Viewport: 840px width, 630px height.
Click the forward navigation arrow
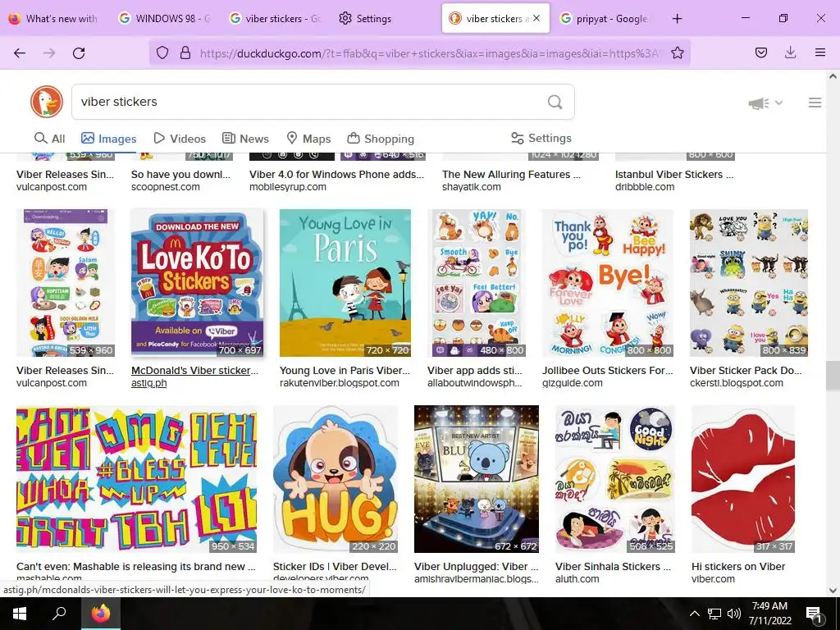pyautogui.click(x=49, y=52)
